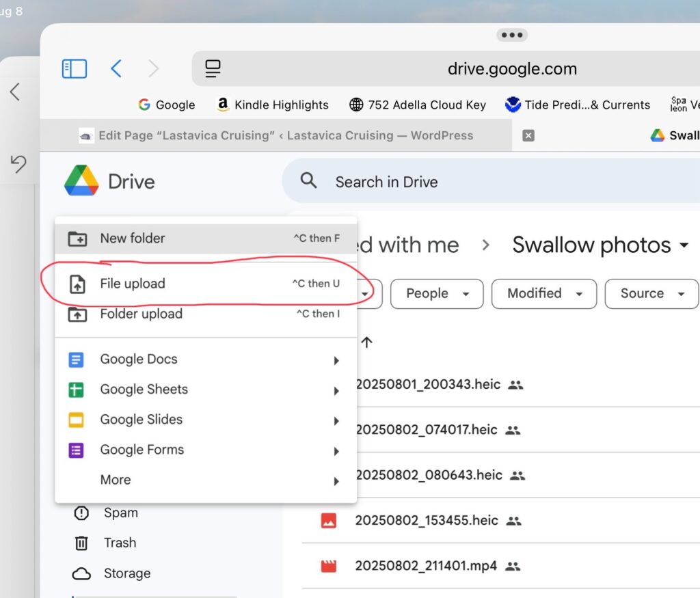Open Storage in the Drive sidebar

point(111,573)
